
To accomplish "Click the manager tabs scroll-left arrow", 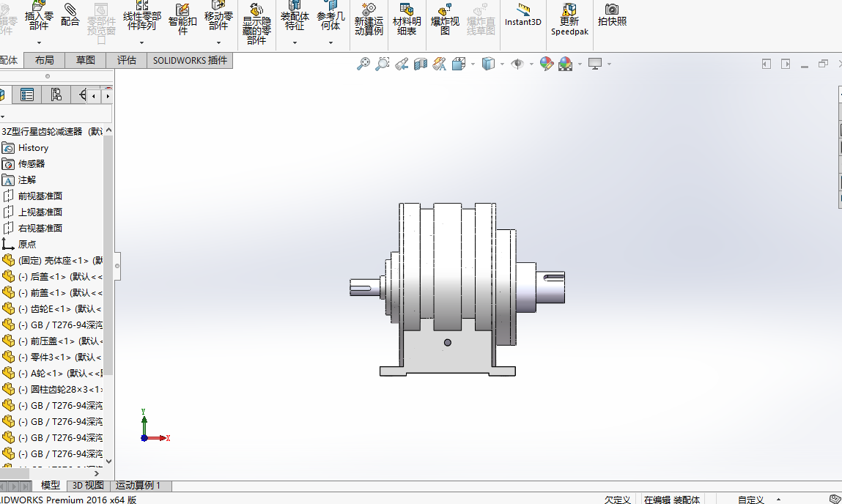I will point(94,96).
